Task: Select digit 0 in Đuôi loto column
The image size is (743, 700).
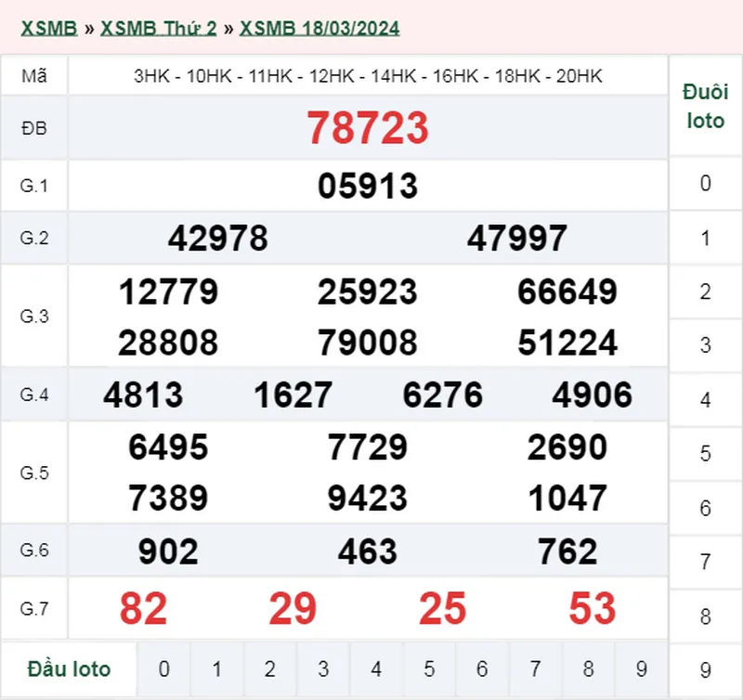Action: (x=706, y=184)
